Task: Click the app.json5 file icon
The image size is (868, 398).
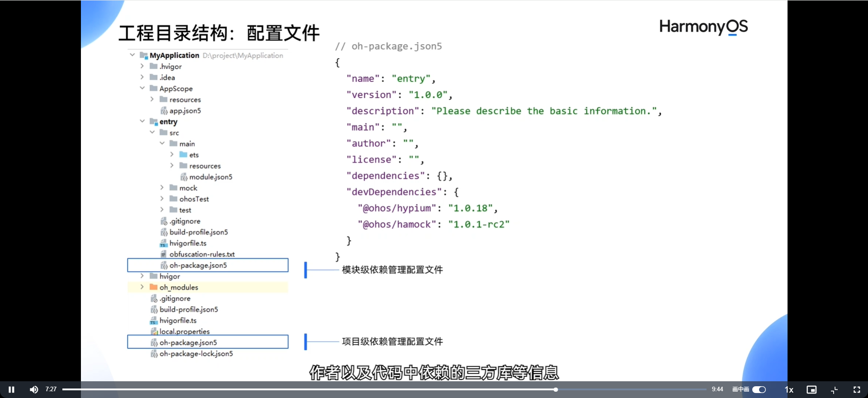Action: pyautogui.click(x=164, y=110)
